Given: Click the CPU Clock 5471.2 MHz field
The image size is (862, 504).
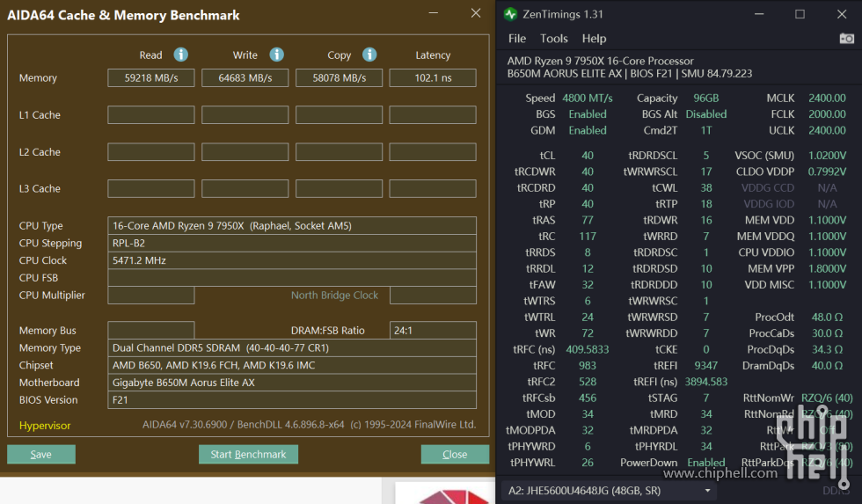Looking at the screenshot, I should (292, 260).
